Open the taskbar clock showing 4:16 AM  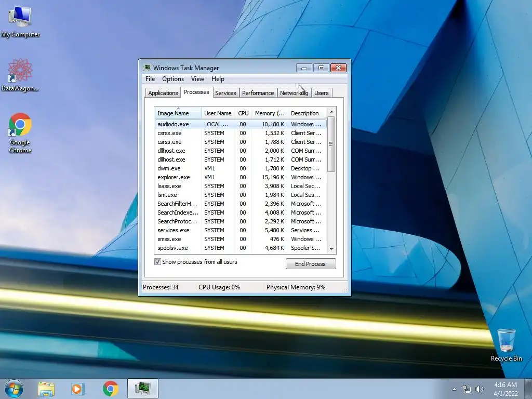[506, 389]
